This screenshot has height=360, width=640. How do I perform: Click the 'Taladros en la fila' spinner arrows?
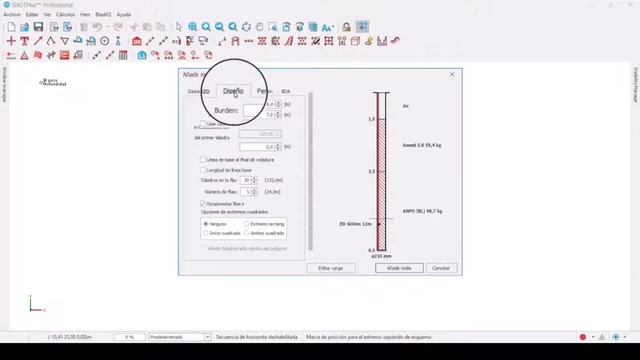point(254,180)
